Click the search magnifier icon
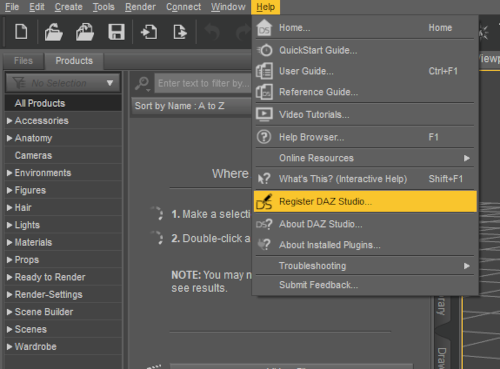 pos(142,84)
